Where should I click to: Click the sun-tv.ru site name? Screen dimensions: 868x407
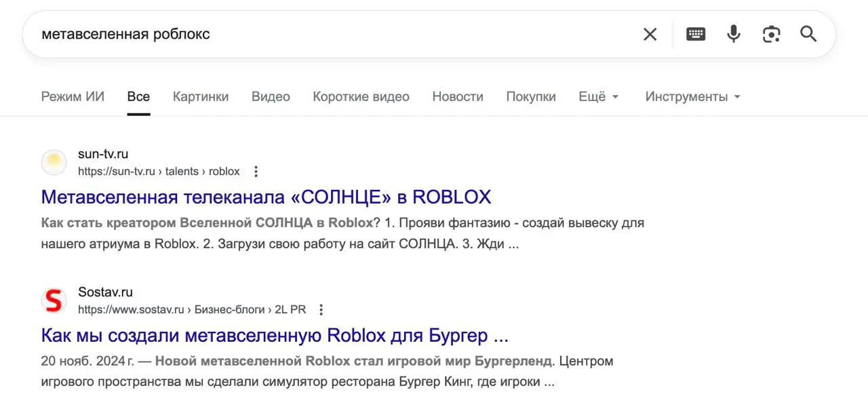point(103,154)
